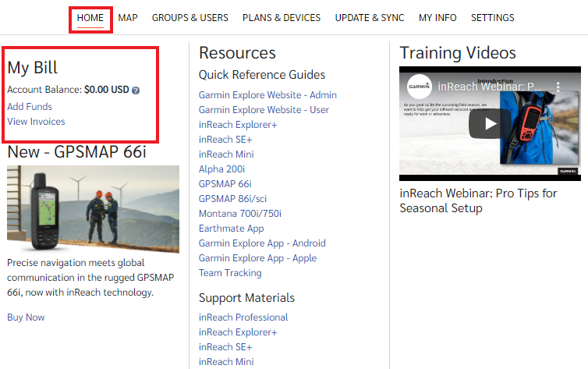Open the Garmin Explore App - Android guide
588x369 pixels.
click(x=262, y=243)
